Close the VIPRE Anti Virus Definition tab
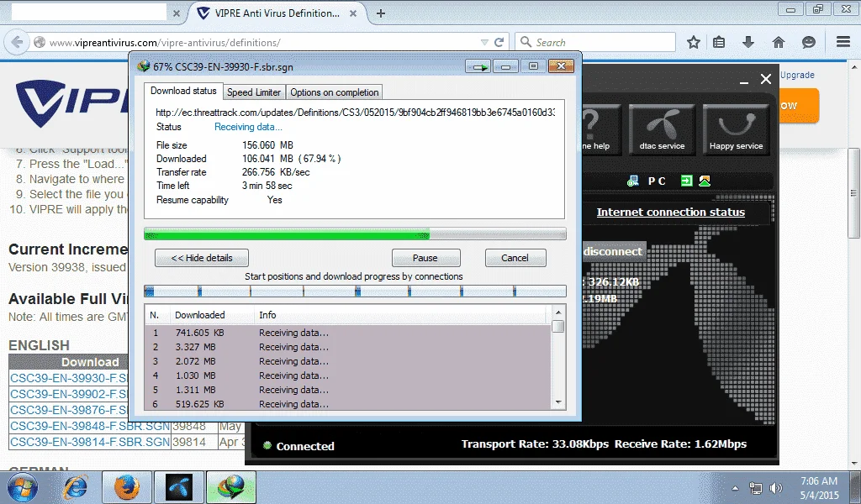The width and height of the screenshot is (861, 504). coord(353,13)
